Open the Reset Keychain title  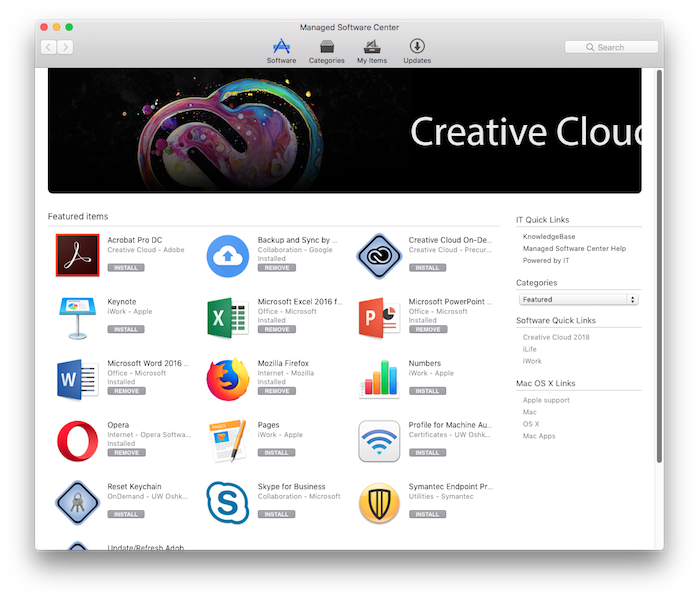coord(134,487)
